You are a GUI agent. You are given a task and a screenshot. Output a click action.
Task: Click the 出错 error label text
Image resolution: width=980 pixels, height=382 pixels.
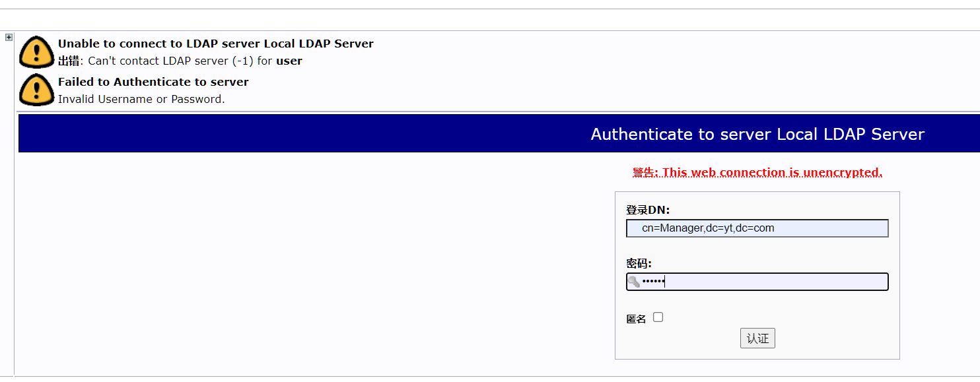[69, 61]
